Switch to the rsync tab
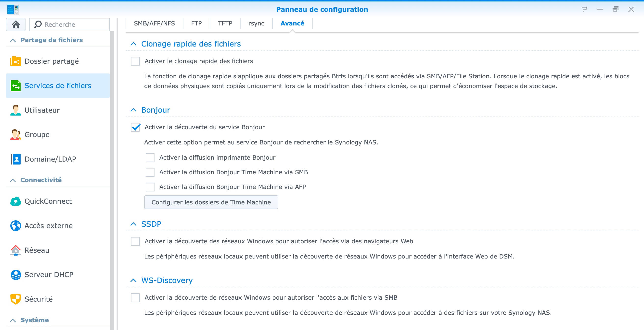This screenshot has width=644, height=330. click(256, 24)
